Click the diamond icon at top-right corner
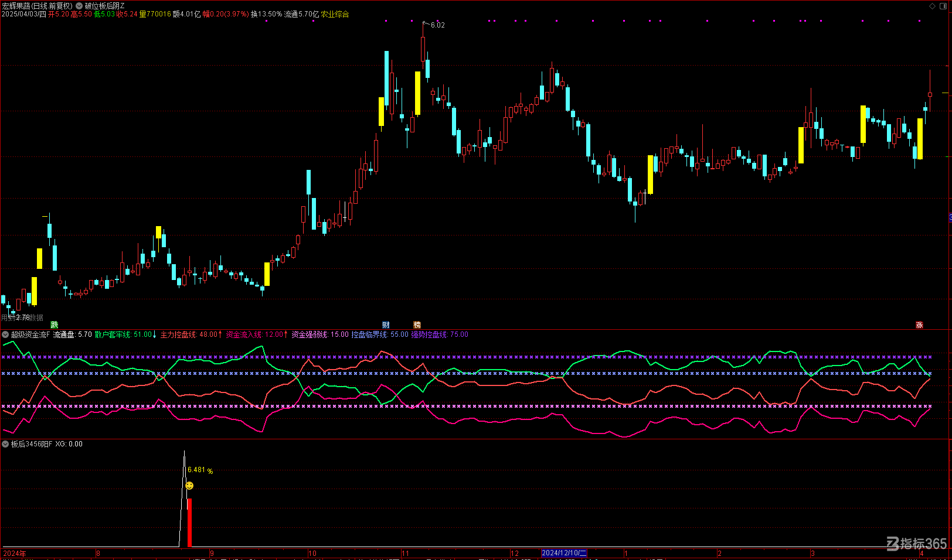 pyautogui.click(x=933, y=6)
